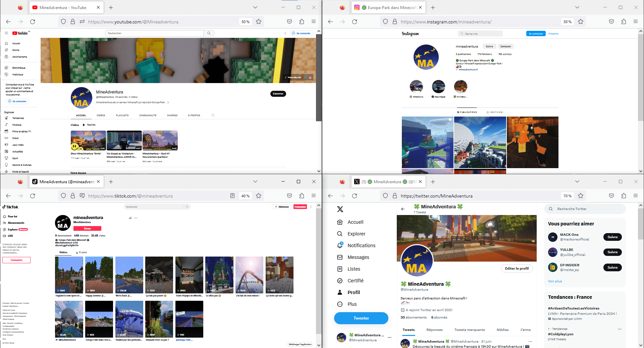Click Téléverser button on TikTok
Screen dimensions: 644x348
282,207
